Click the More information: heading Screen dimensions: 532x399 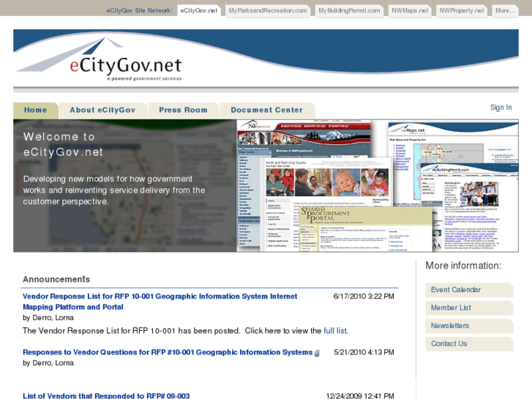coord(463,266)
